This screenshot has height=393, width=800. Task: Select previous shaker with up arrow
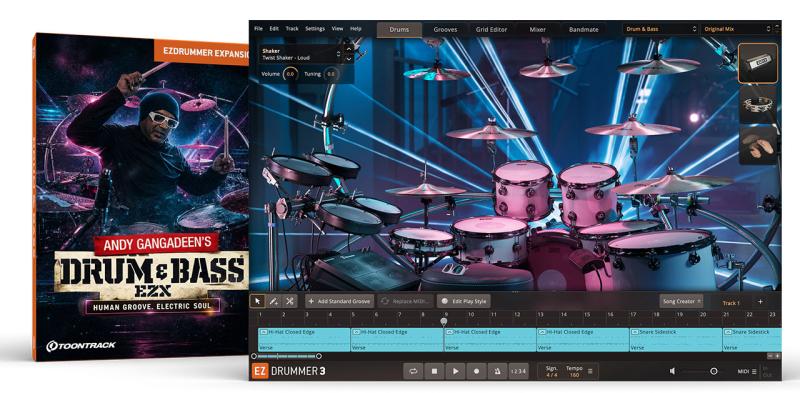coord(348,50)
